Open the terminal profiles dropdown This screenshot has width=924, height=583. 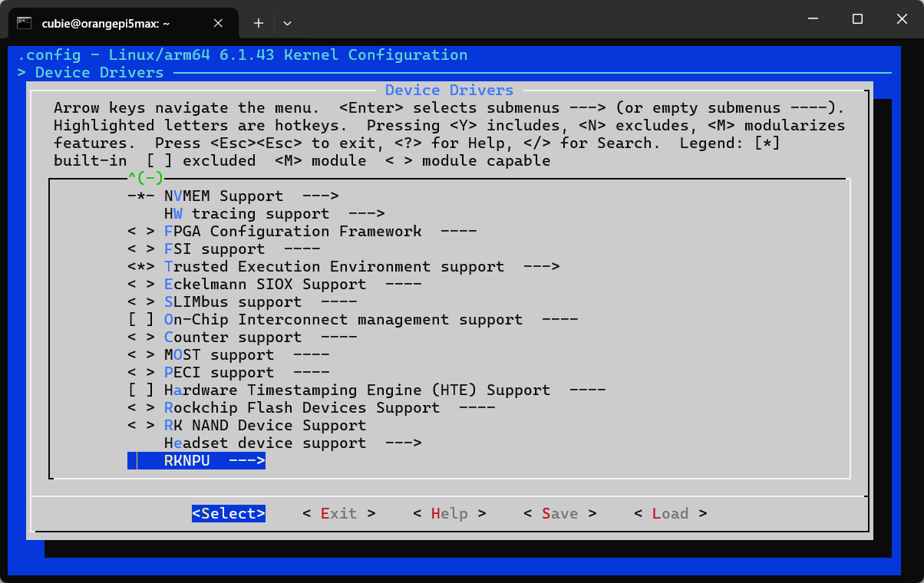[x=287, y=23]
